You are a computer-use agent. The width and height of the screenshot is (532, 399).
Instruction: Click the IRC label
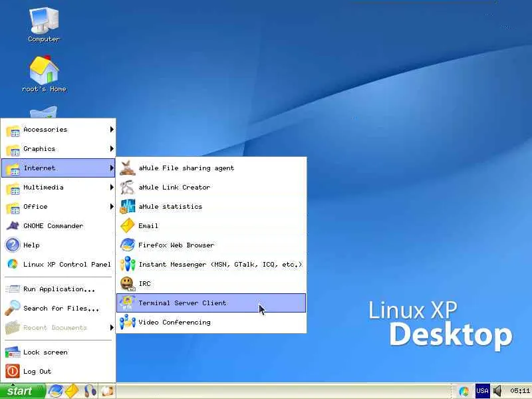144,284
